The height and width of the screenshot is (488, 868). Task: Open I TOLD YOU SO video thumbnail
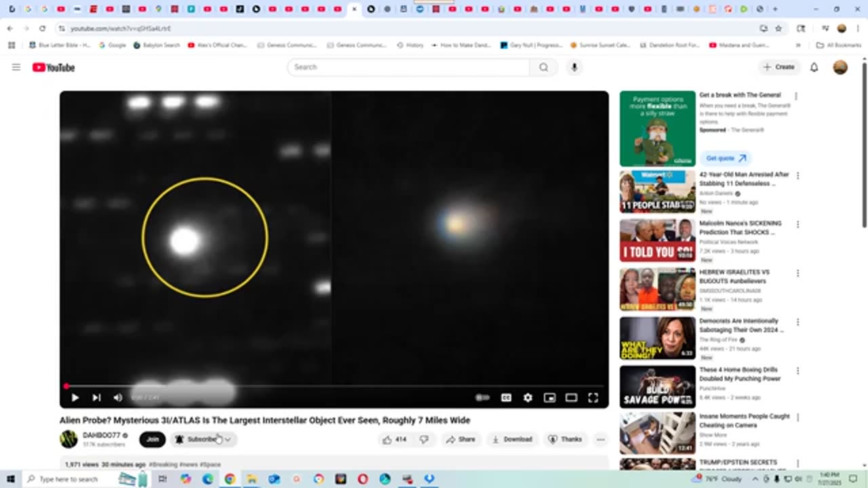[x=657, y=240]
